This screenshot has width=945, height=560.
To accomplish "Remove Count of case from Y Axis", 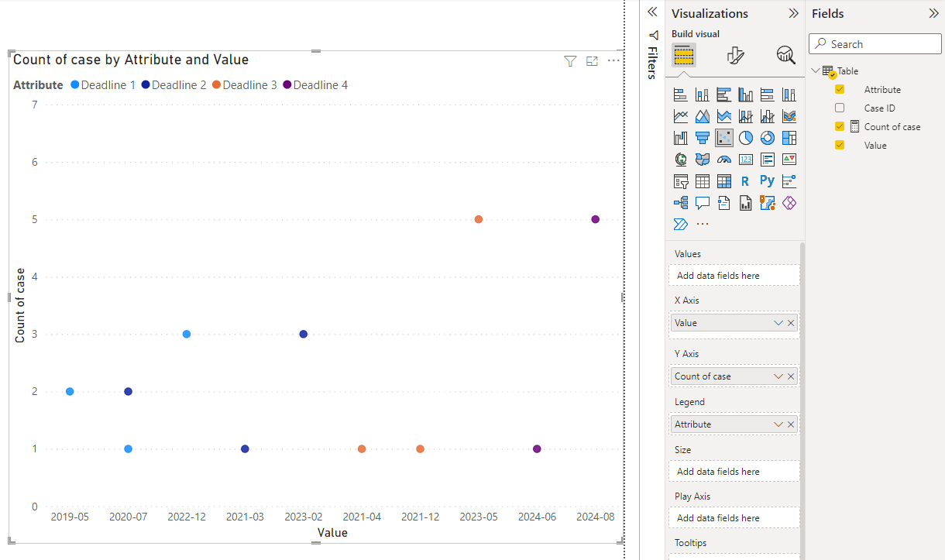I will pos(791,376).
